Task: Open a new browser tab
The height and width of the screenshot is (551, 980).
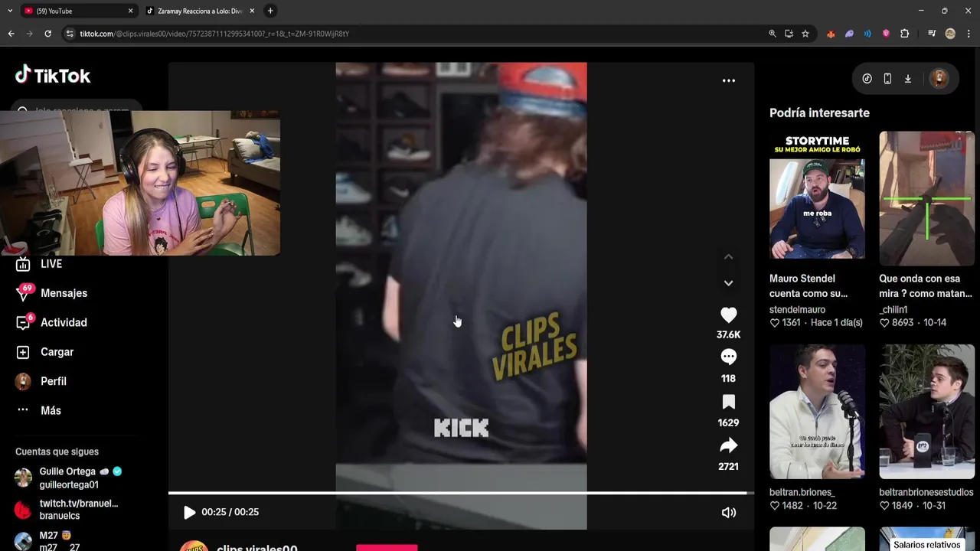Action: 270,11
